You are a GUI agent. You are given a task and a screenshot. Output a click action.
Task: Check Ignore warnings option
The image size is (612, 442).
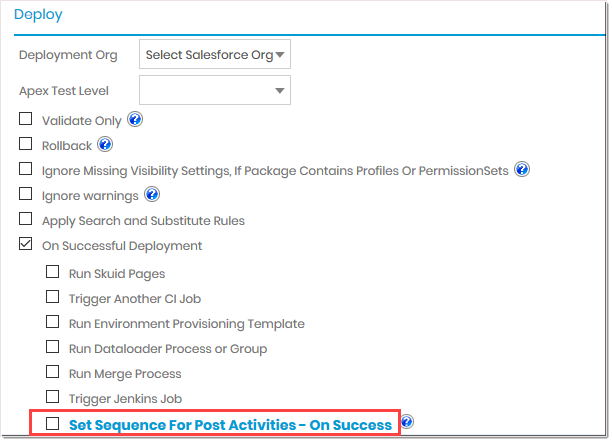click(x=26, y=195)
